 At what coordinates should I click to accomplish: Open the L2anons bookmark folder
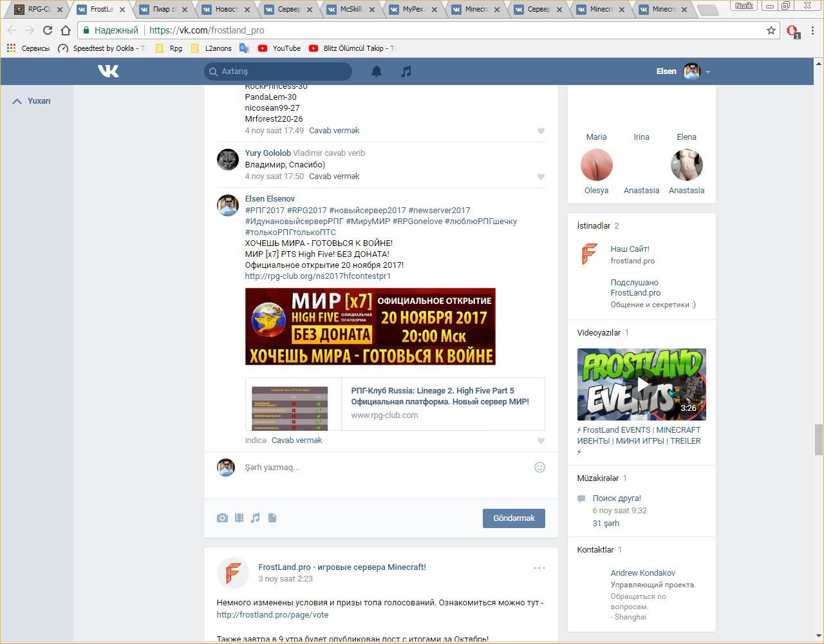tap(211, 48)
